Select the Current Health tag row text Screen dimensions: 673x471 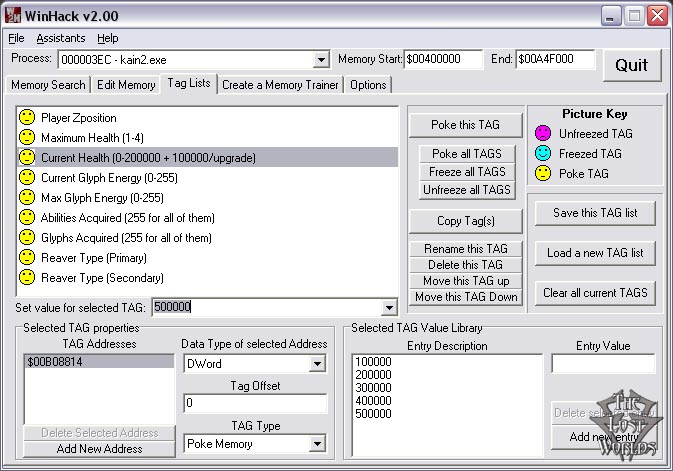click(148, 158)
